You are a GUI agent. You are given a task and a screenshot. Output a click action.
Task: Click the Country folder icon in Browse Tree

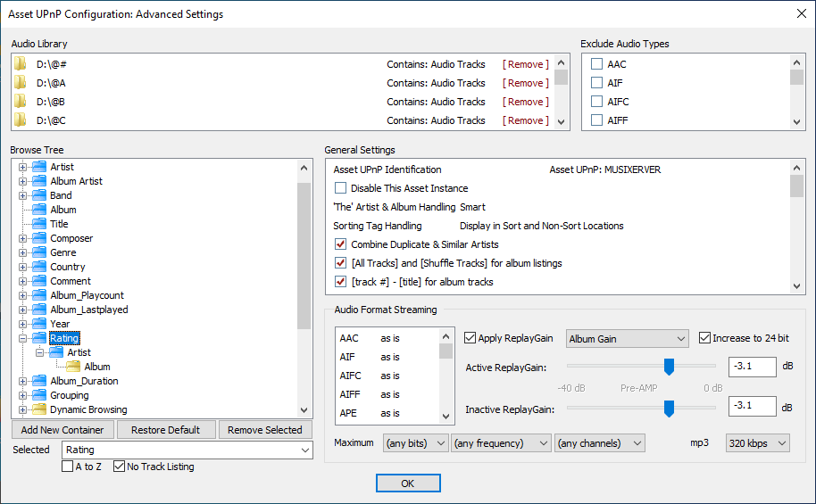(39, 267)
